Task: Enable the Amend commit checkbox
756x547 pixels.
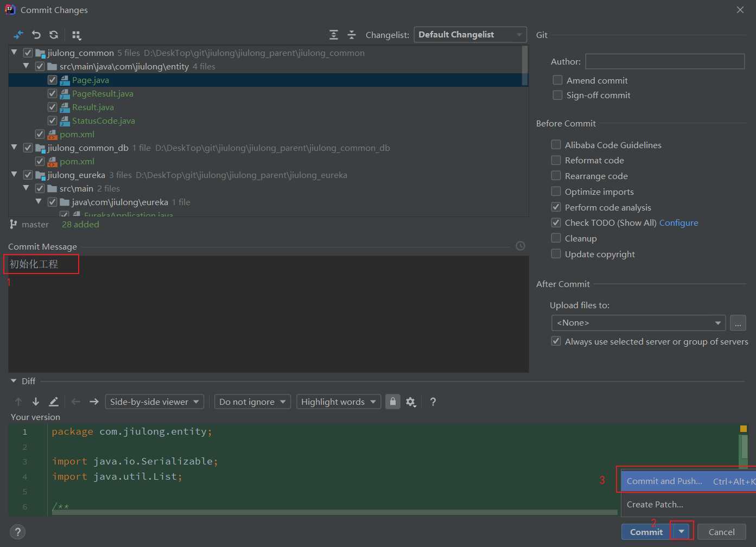Action: point(557,80)
